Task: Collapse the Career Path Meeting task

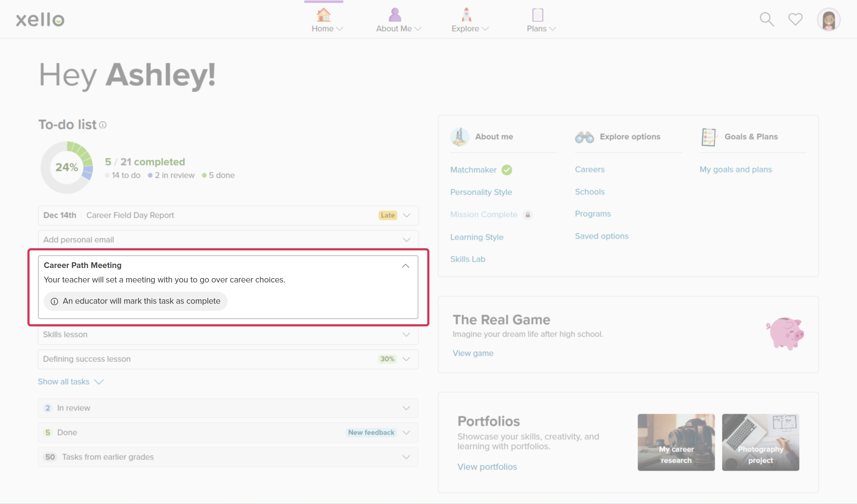Action: point(406,266)
